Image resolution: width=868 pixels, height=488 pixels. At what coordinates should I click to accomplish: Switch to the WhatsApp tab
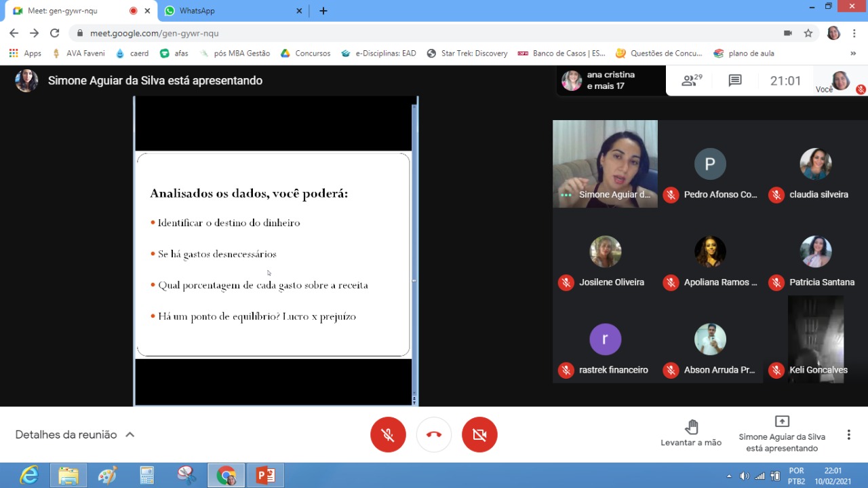tap(232, 11)
